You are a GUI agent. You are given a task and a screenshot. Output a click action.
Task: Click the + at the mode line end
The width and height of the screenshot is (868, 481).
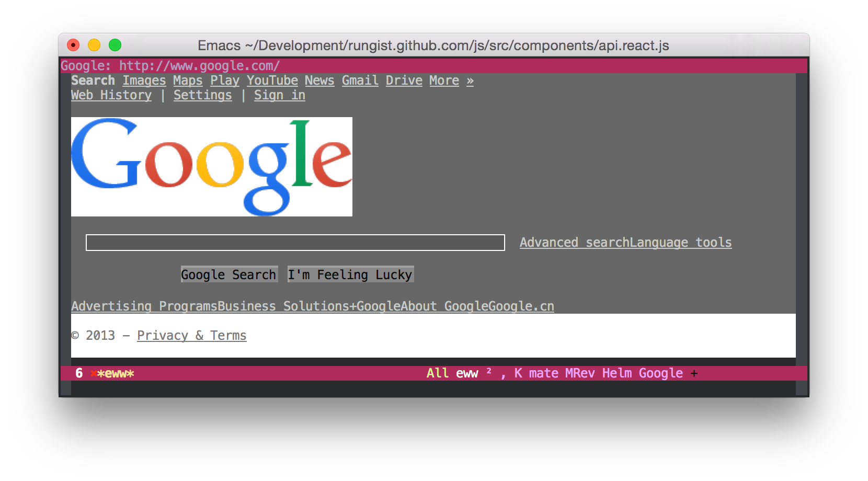(694, 373)
